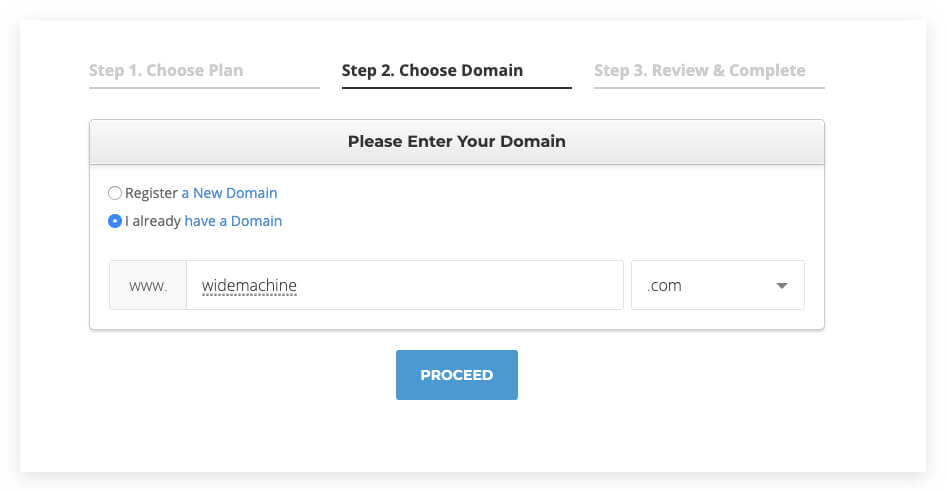Follow the "a New Domain" link
Viewport: 946px width, 492px height.
[229, 193]
